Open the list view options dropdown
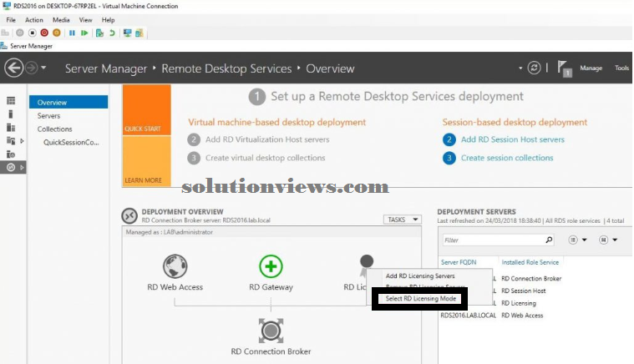 coord(577,240)
